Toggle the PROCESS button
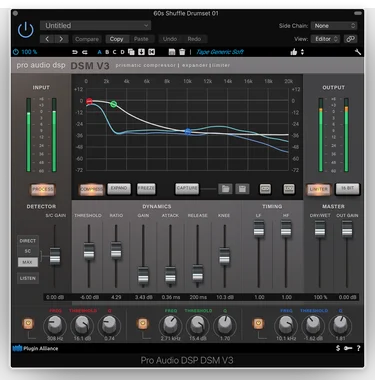Image resolution: width=375 pixels, height=380 pixels. coord(42,189)
